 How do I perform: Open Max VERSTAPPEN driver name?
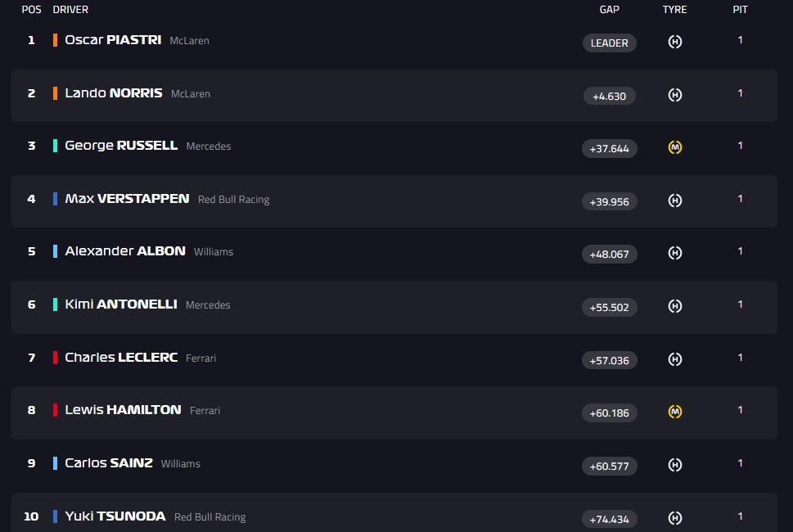[x=127, y=199]
